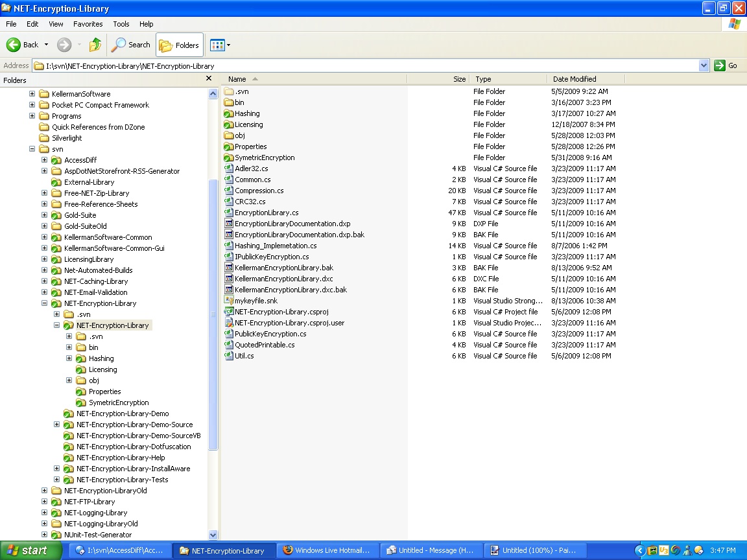747x560 pixels.
Task: Open the Windows Start menu
Action: 31,550
